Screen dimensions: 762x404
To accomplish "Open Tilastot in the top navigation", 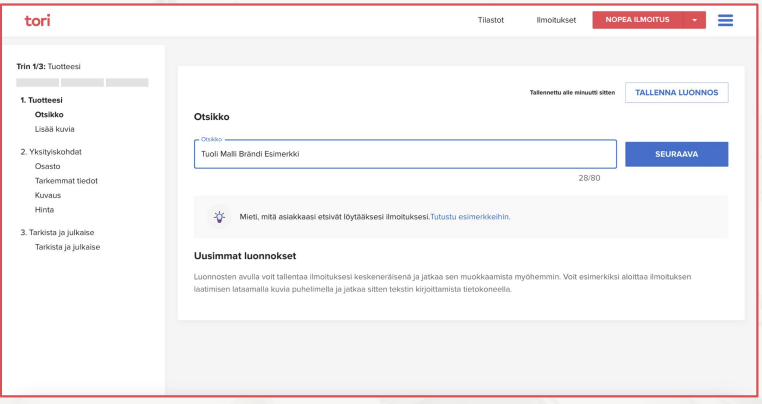I will pos(490,20).
